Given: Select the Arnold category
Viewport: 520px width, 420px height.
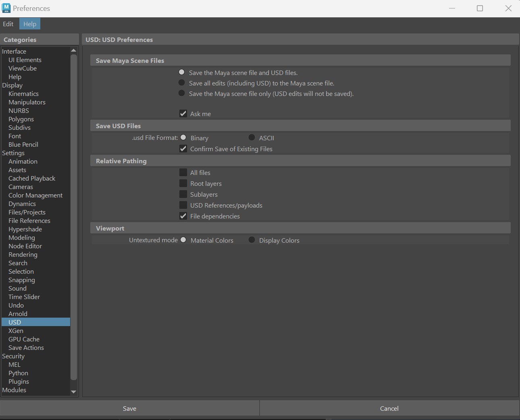Looking at the screenshot, I should (18, 314).
